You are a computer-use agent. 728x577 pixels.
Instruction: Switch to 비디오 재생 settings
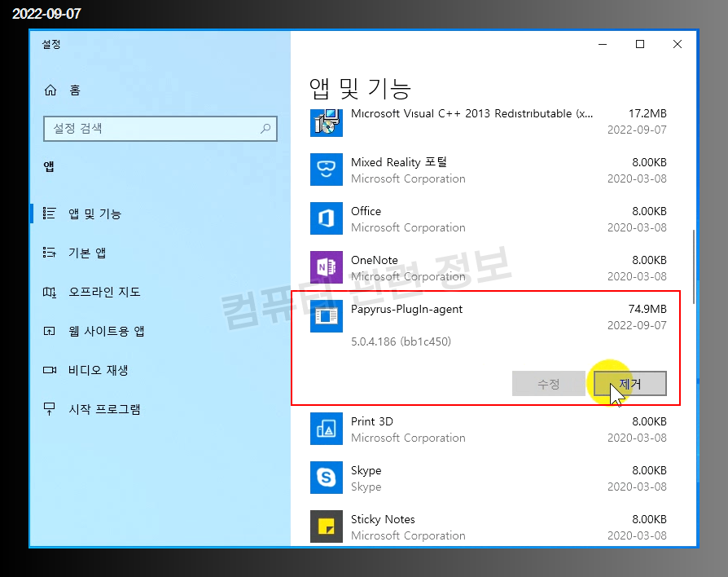tap(98, 370)
